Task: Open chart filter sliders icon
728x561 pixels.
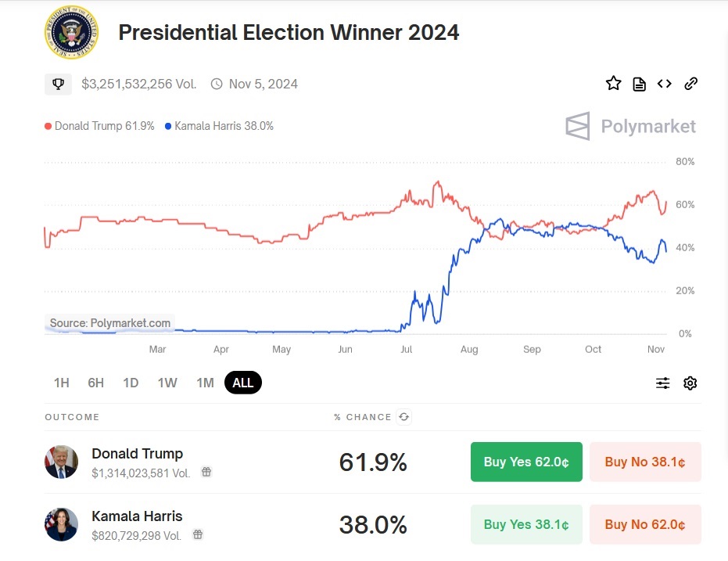Action: pos(662,383)
